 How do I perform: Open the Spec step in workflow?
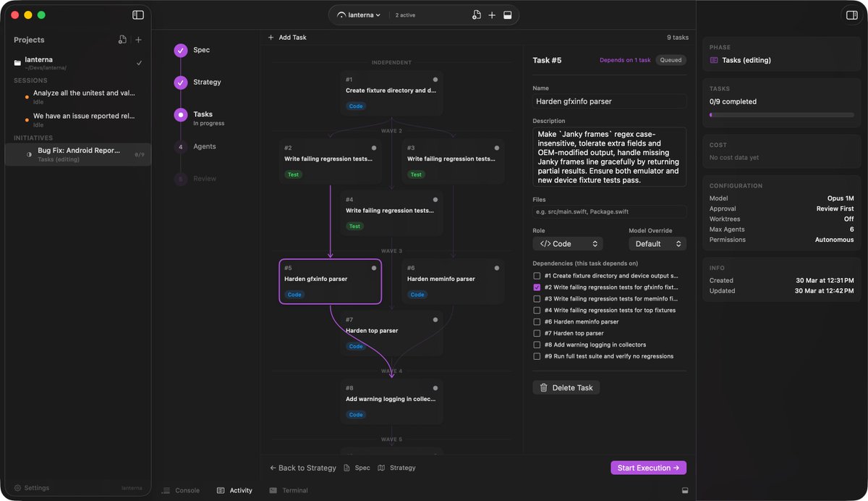tap(201, 50)
